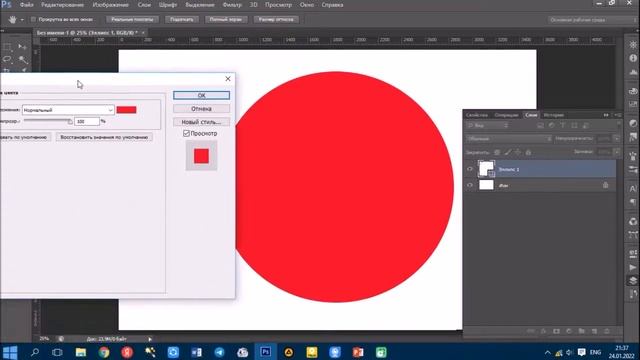Filter layers by adjustment type icon
Image resolution: width=640 pixels, height=360 pixels.
point(551,126)
